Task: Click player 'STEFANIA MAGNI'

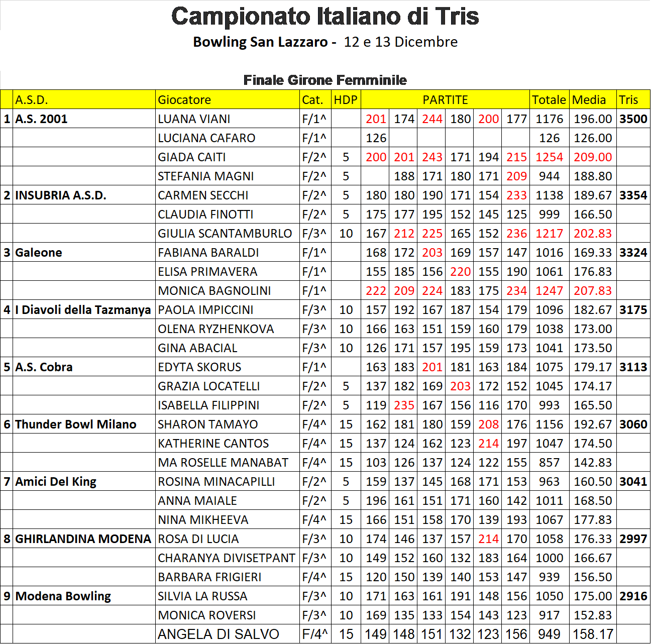Action: [205, 176]
